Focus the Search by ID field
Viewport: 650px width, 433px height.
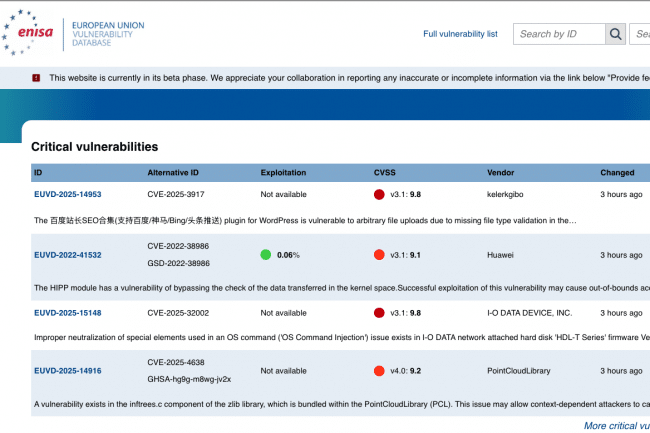559,34
